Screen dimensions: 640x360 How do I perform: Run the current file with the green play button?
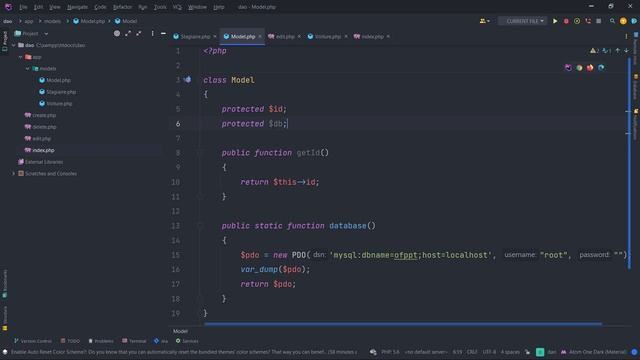(x=555, y=21)
